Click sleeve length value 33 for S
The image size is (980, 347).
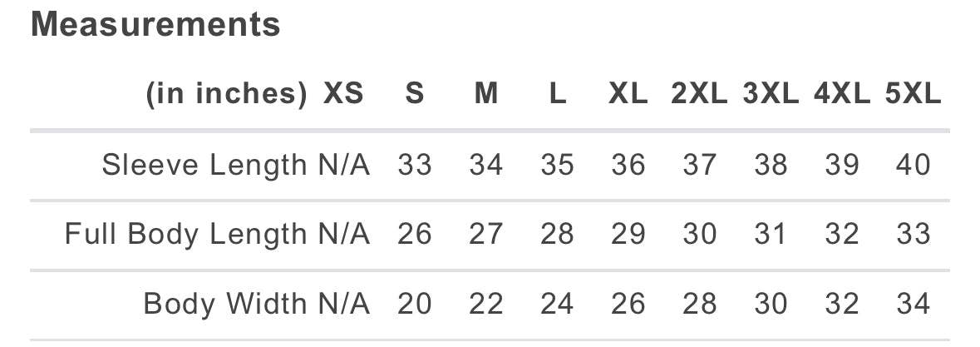click(415, 166)
